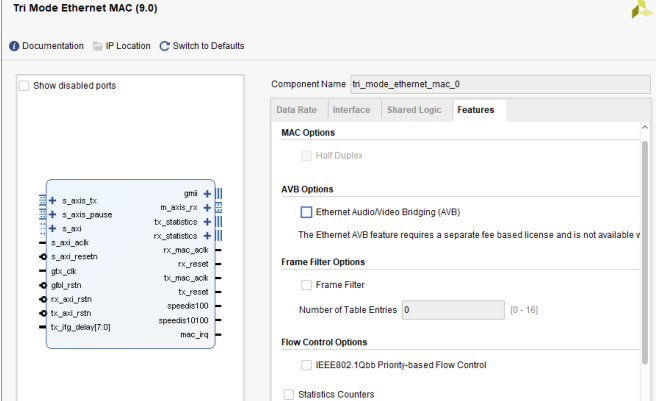Image resolution: width=656 pixels, height=401 pixels.
Task: Expand the s_axis_tx port plus icon
Action: [53, 200]
